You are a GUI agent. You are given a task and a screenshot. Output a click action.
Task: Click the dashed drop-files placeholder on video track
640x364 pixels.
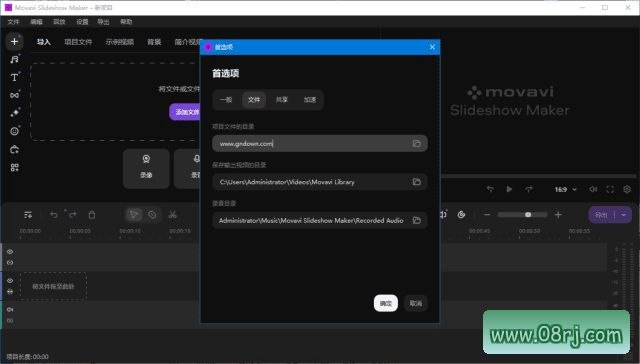coord(53,286)
